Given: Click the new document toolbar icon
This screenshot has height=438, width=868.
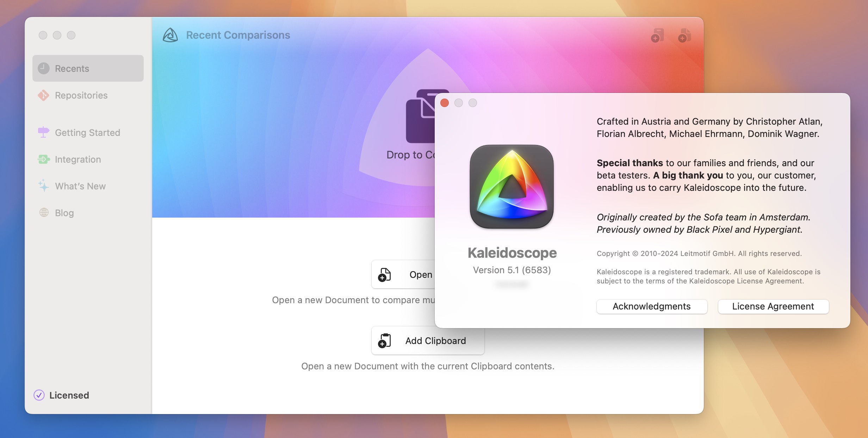Looking at the screenshot, I should tap(684, 35).
